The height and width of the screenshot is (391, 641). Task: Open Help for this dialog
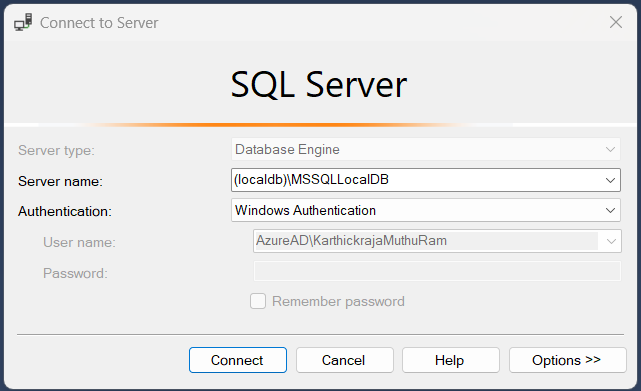450,360
